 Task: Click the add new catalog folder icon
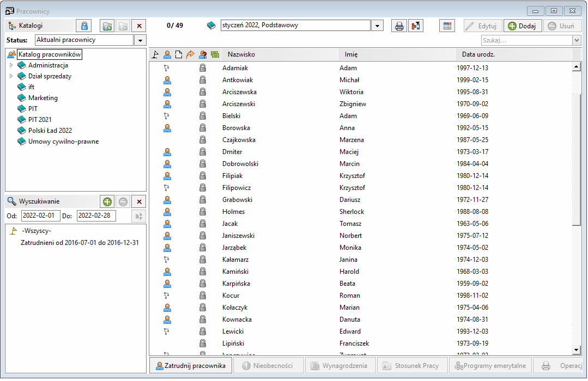pyautogui.click(x=107, y=26)
